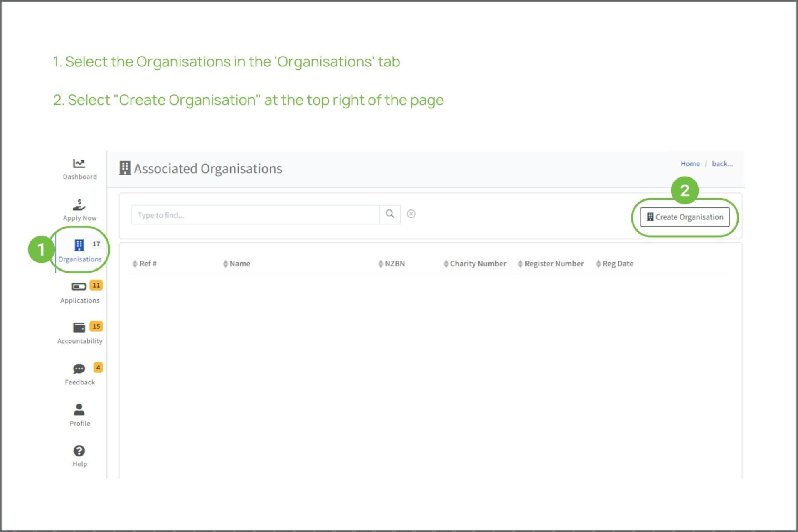Click the Ref # column header text
Image resolution: width=798 pixels, height=532 pixels.
(148, 264)
